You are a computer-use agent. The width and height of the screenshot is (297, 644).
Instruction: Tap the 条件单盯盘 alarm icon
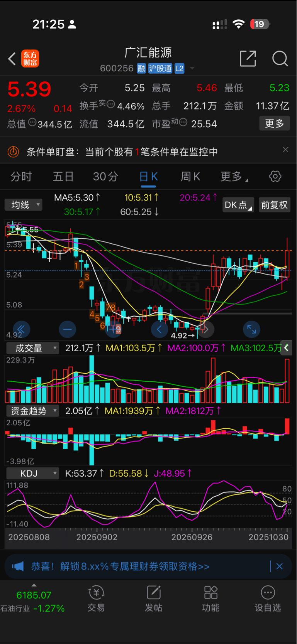click(13, 152)
